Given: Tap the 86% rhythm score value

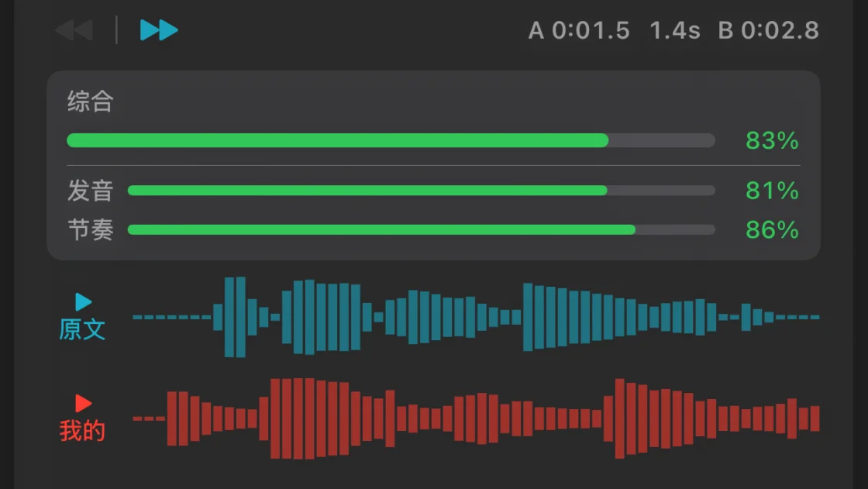Looking at the screenshot, I should (x=772, y=230).
